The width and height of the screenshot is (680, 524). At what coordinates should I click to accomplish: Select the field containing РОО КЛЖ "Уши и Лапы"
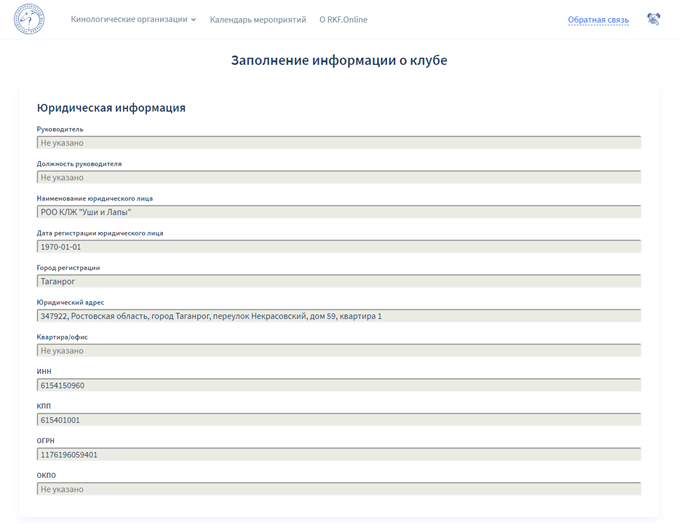(338, 212)
